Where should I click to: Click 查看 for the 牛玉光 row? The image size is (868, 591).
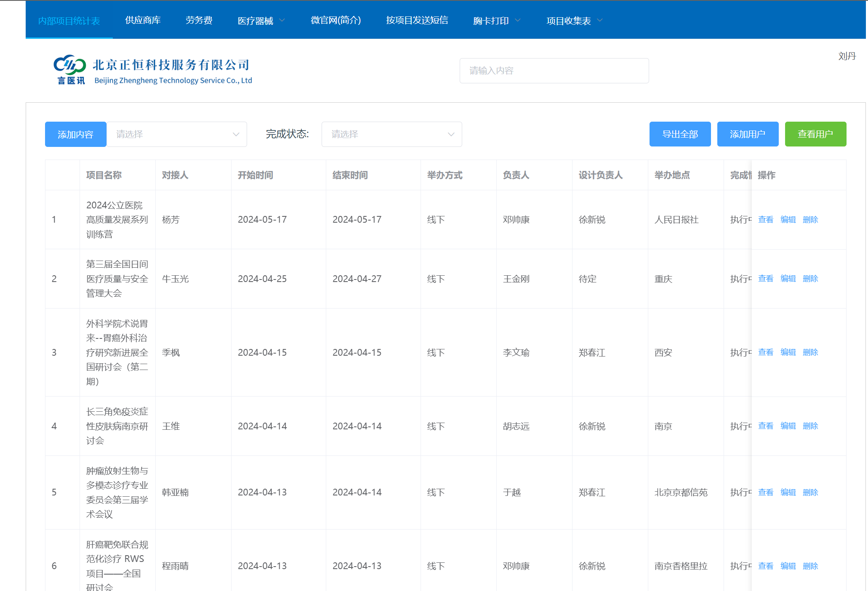pos(765,279)
